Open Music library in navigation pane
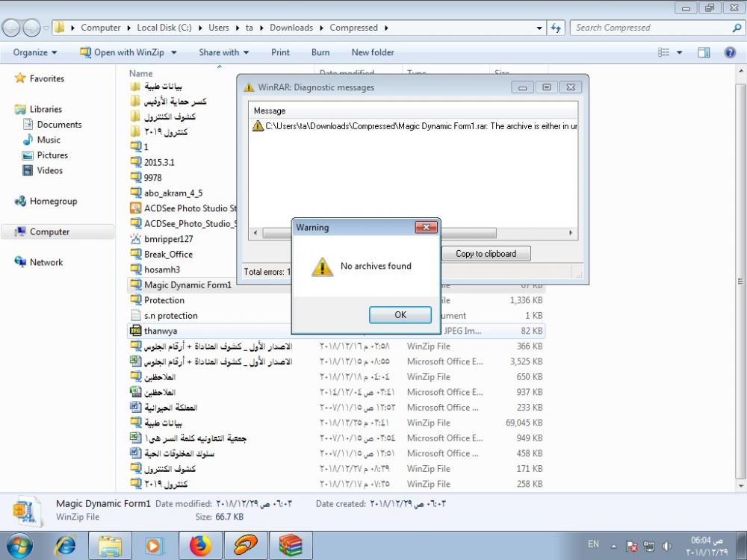Screen dimensions: 747x560 (49, 140)
